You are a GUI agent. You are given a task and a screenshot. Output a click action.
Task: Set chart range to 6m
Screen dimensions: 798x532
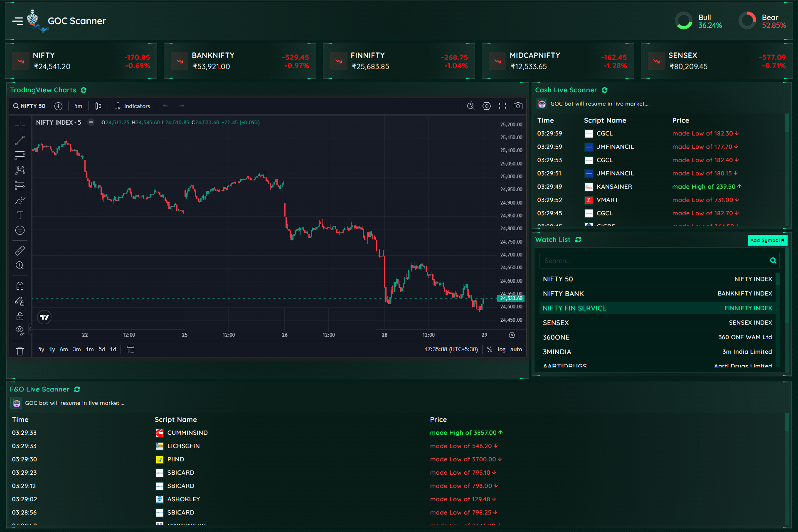(x=64, y=350)
